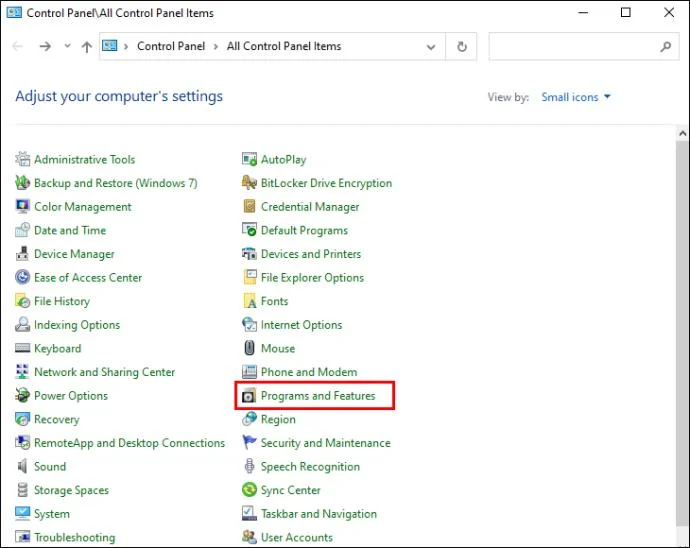Open Network and Sharing Center icon
The image size is (690, 548).
(22, 371)
